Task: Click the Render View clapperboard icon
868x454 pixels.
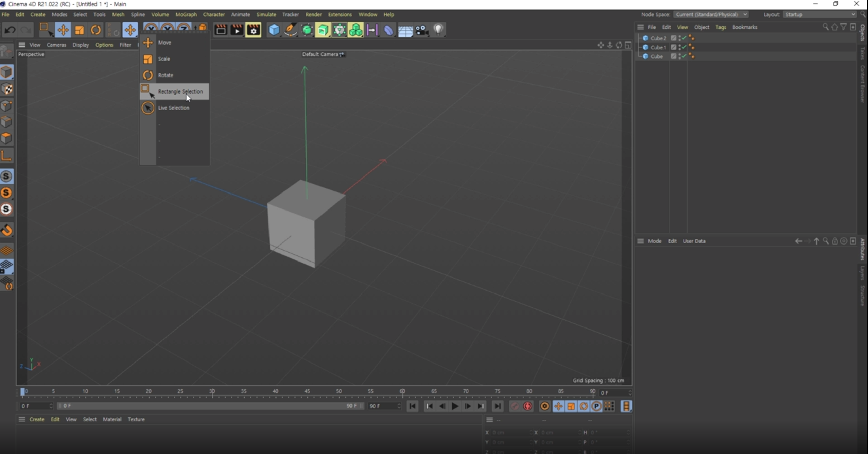Action: (221, 30)
